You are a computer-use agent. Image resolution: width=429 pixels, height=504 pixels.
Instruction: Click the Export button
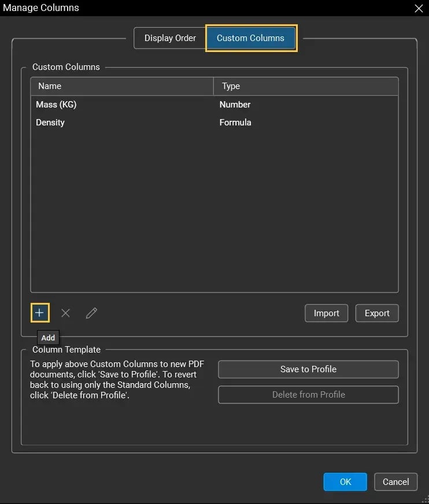(377, 313)
